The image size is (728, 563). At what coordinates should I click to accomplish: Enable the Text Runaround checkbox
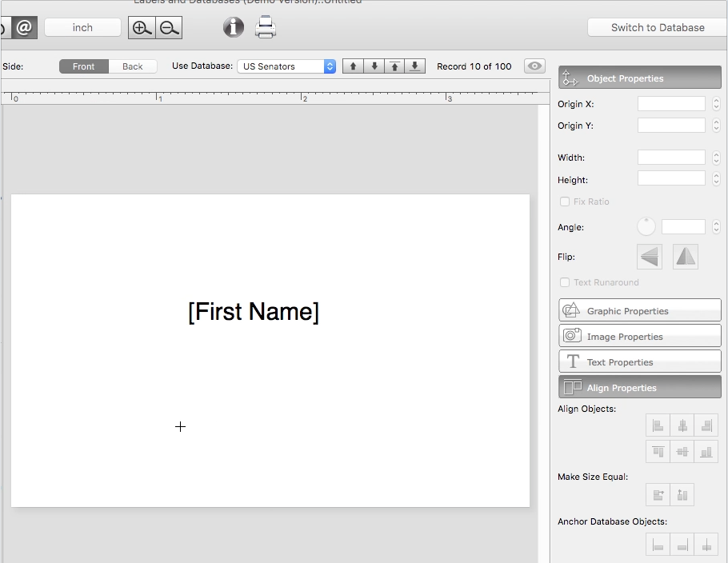click(565, 282)
